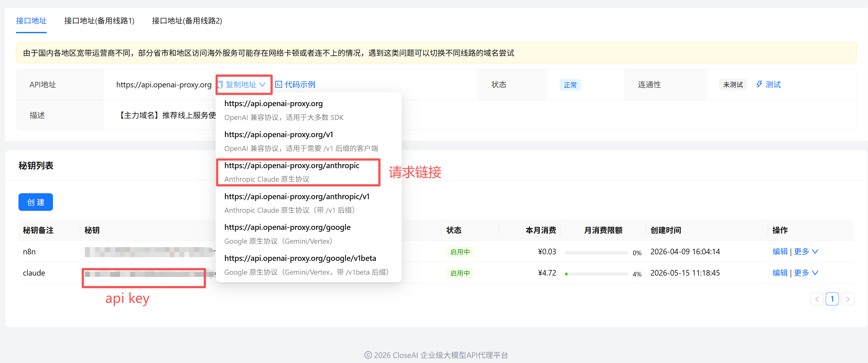Image resolution: width=868 pixels, height=363 pixels.
Task: Click the 秘钥列表 section heading
Action: tap(36, 165)
